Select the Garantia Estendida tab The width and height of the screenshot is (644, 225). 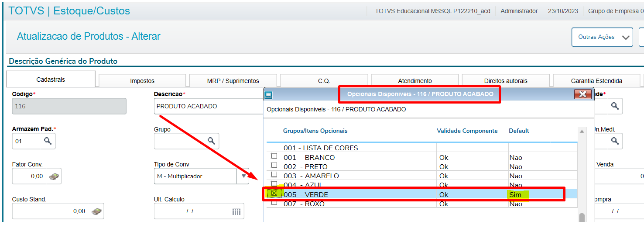pos(596,81)
